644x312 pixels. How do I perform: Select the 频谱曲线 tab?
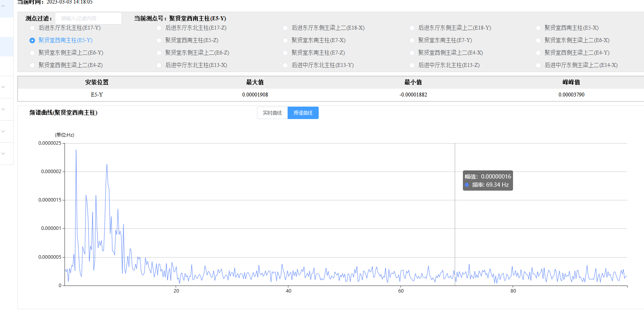click(x=303, y=113)
